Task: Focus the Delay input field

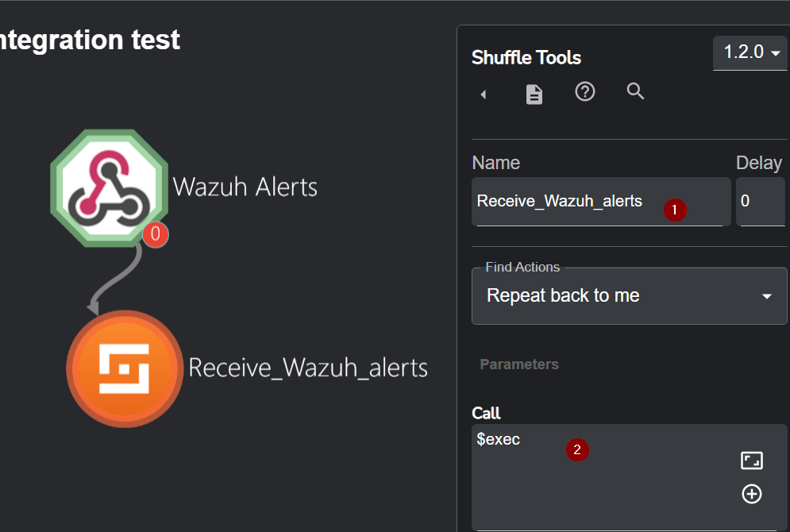Action: click(760, 202)
